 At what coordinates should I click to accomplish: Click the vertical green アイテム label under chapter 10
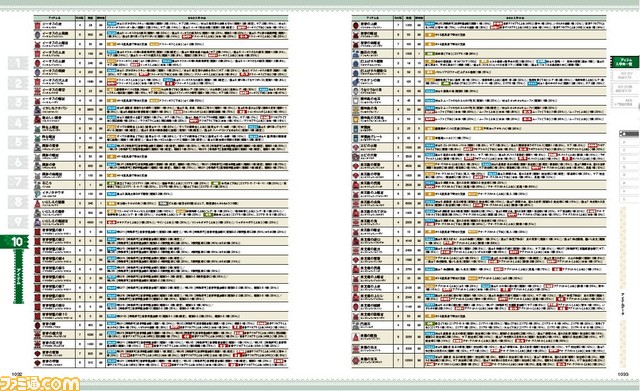(x=19, y=276)
